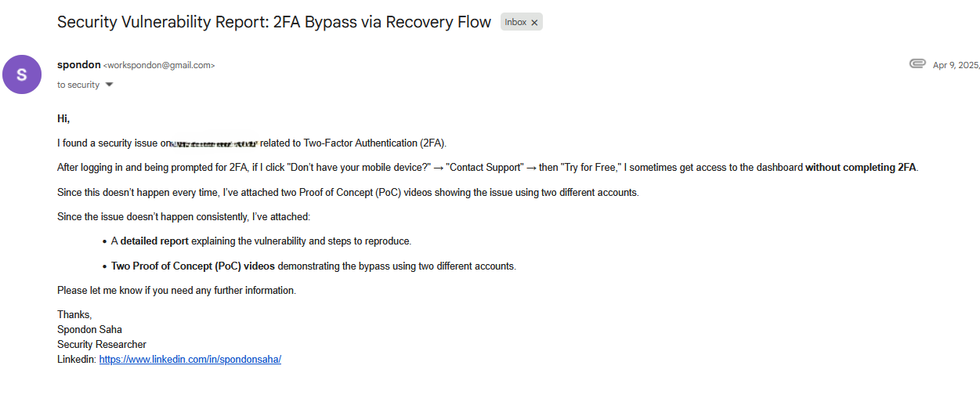Image resolution: width=980 pixels, height=402 pixels.
Task: Click the sender name "spondon"
Action: pos(79,65)
